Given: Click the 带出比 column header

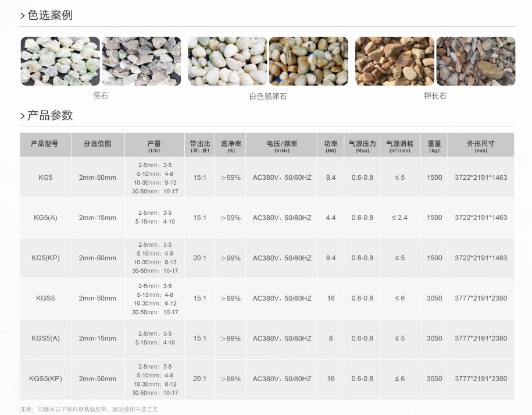Looking at the screenshot, I should tap(200, 145).
